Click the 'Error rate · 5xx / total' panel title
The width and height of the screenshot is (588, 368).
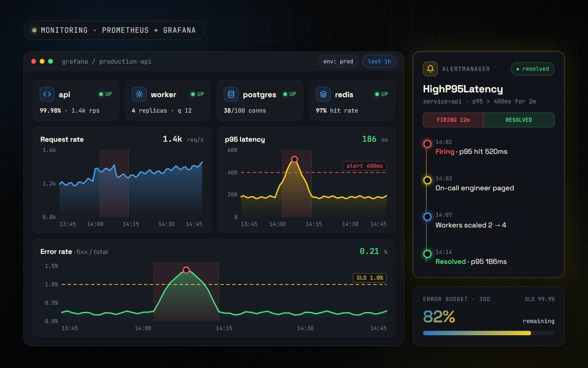coord(74,252)
